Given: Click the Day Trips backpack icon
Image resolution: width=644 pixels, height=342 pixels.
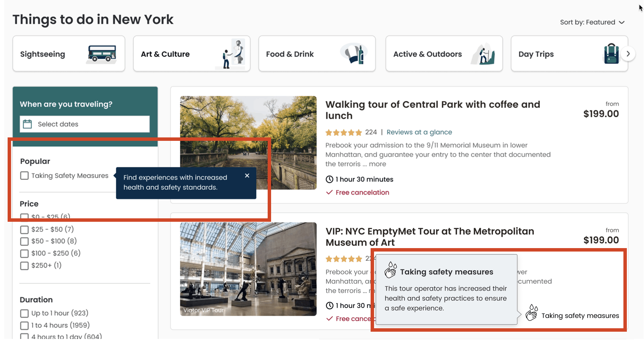Looking at the screenshot, I should tap(611, 53).
